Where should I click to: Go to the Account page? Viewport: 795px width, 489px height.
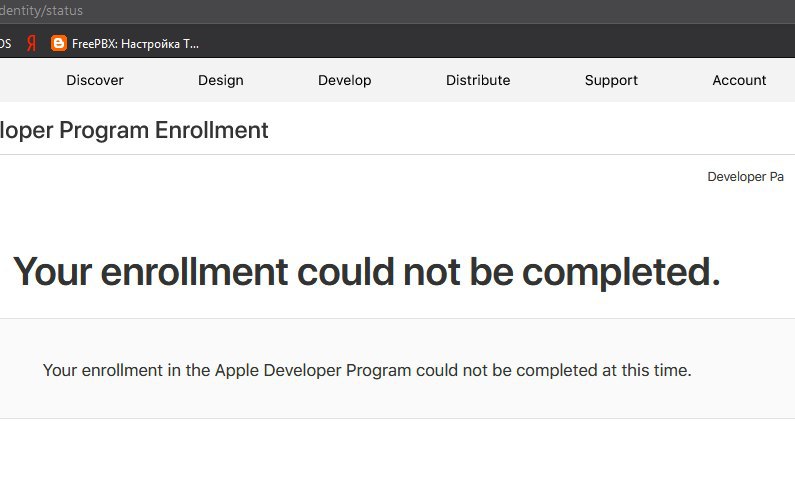point(739,80)
